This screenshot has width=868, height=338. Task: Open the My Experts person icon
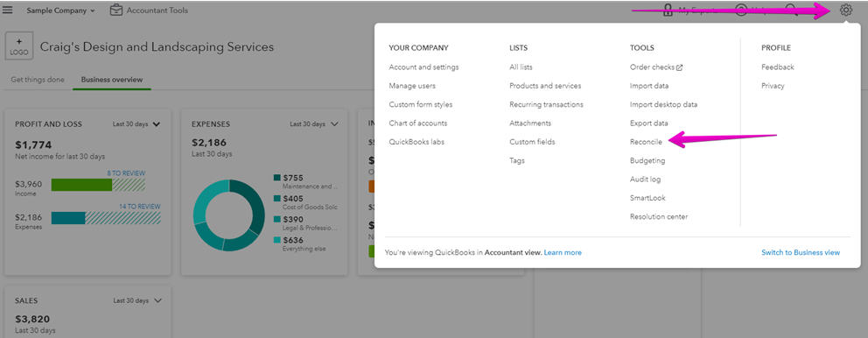(668, 10)
